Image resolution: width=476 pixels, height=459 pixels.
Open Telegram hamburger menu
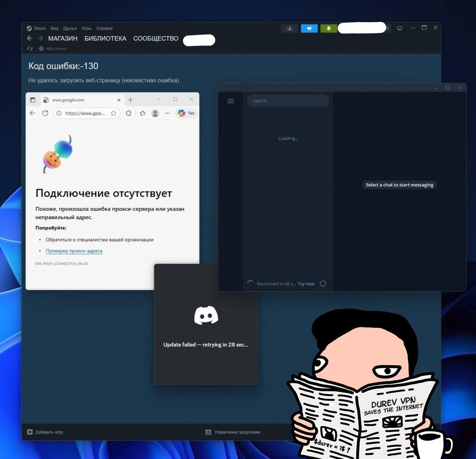[231, 101]
